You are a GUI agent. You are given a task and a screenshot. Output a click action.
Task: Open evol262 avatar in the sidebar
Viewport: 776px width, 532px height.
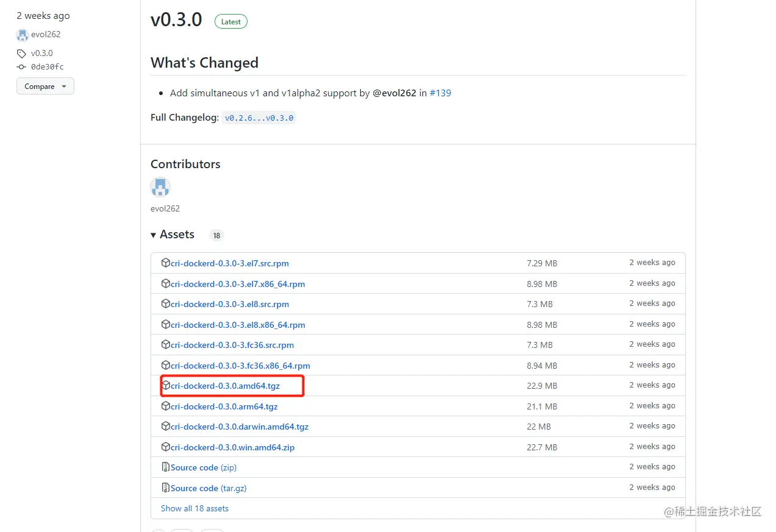[23, 35]
